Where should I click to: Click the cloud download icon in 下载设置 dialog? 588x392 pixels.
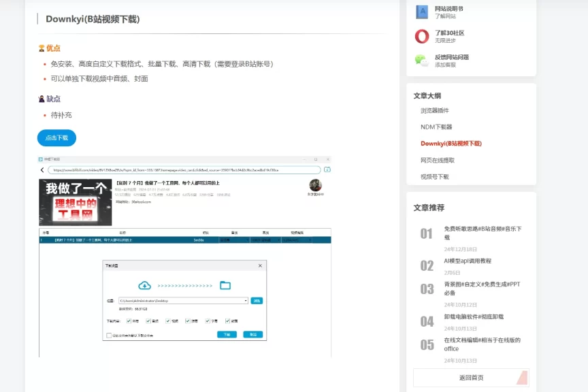pos(144,284)
